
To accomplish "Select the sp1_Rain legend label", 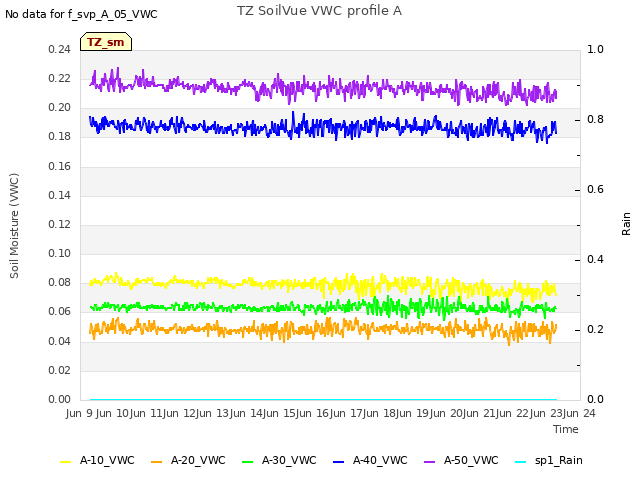I will point(558,461).
